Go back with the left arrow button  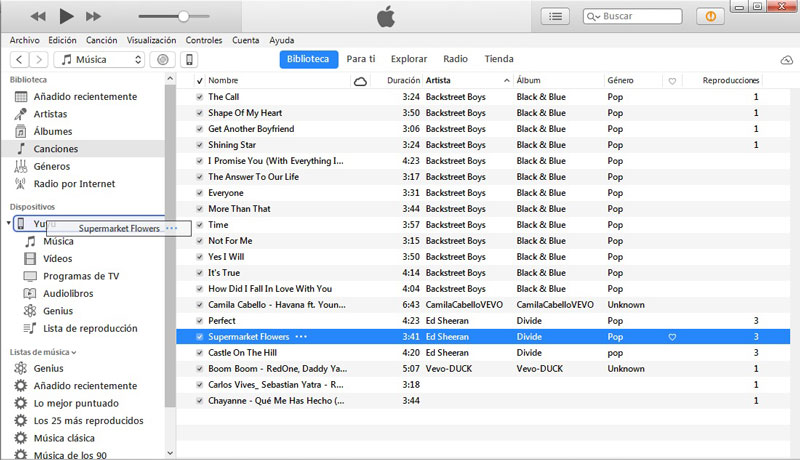tap(19, 60)
